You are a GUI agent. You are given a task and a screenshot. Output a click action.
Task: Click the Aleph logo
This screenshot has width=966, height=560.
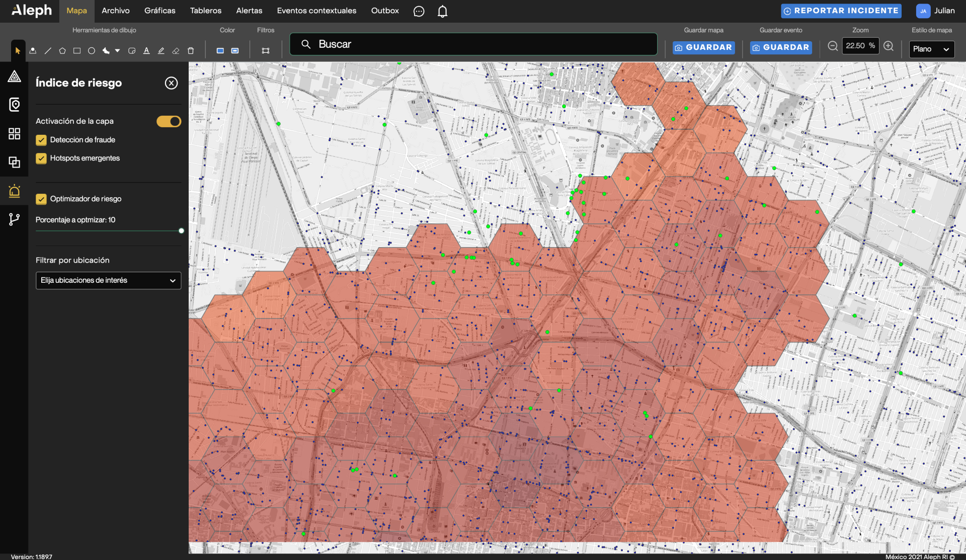31,11
